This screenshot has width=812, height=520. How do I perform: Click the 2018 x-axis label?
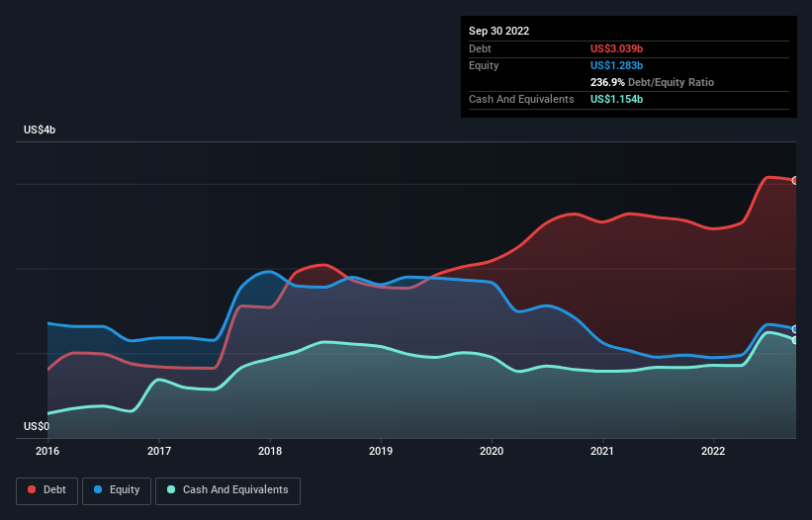[x=270, y=451]
